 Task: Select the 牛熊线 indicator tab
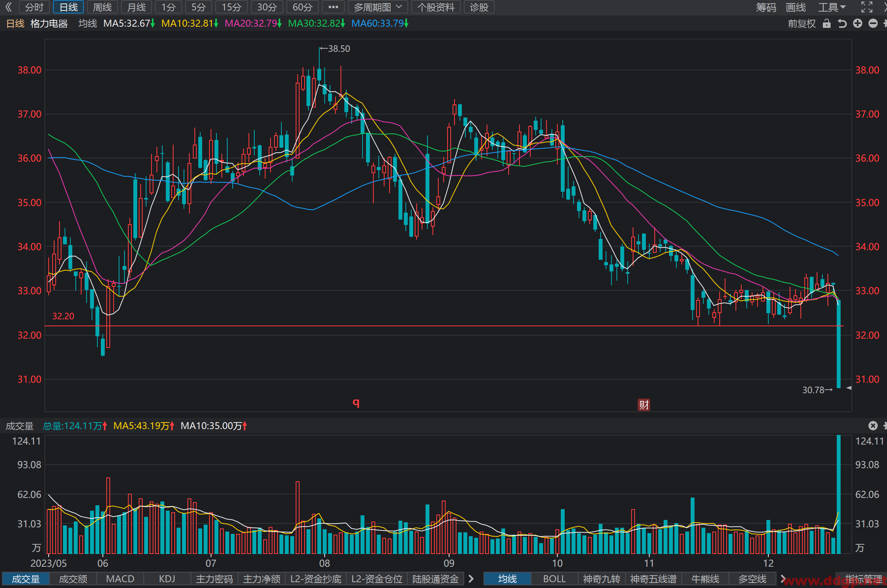705,579
